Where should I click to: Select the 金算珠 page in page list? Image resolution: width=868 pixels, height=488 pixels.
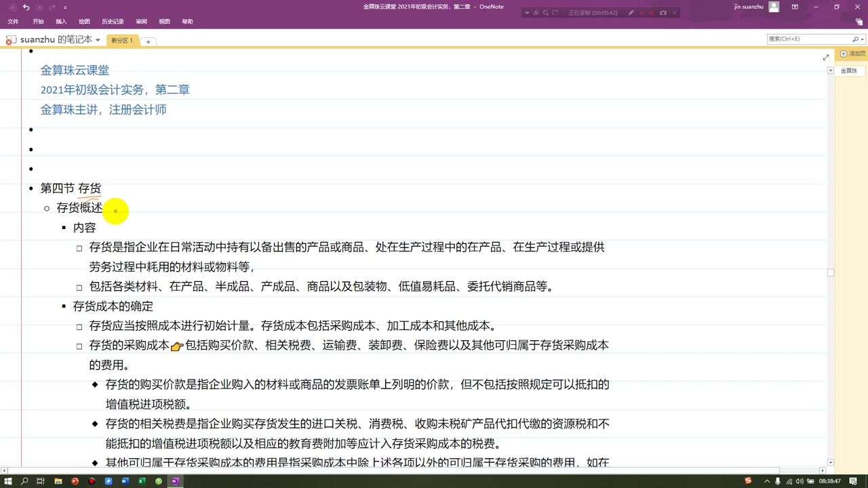tap(849, 70)
